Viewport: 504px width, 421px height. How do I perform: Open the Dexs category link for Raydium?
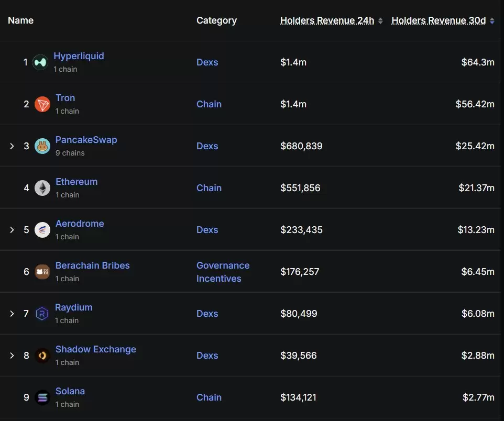(207, 314)
